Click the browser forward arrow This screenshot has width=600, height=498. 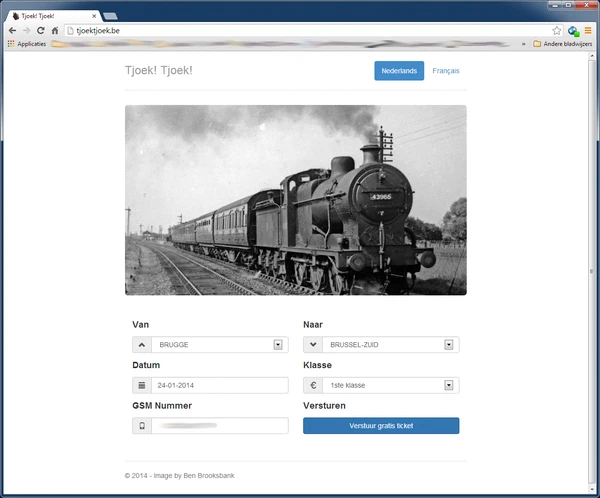[26, 31]
